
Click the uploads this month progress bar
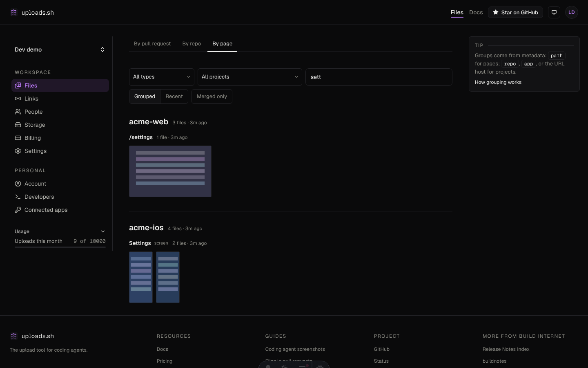tap(60, 247)
